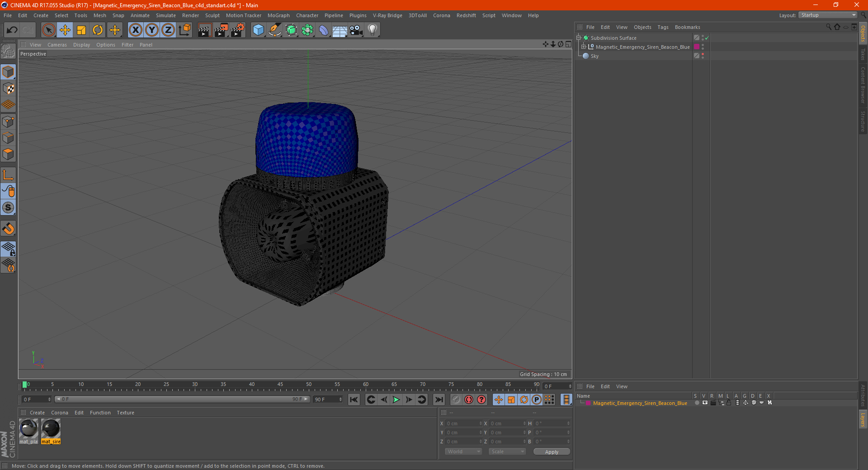This screenshot has height=470, width=868.
Task: Open Edit Render Settings
Action: coord(238,30)
